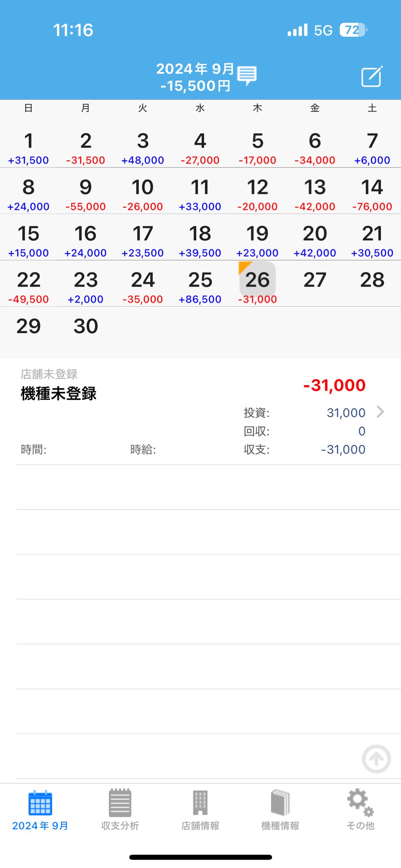This screenshot has width=401, height=868.
Task: Select September 12 with -20,000
Action: tap(258, 194)
